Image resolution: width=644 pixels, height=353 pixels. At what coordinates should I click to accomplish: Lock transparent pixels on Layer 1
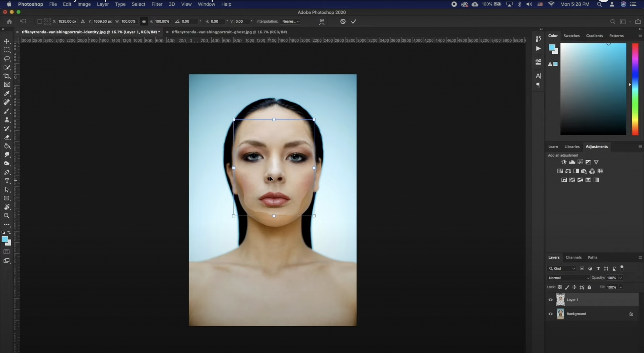(x=560, y=287)
